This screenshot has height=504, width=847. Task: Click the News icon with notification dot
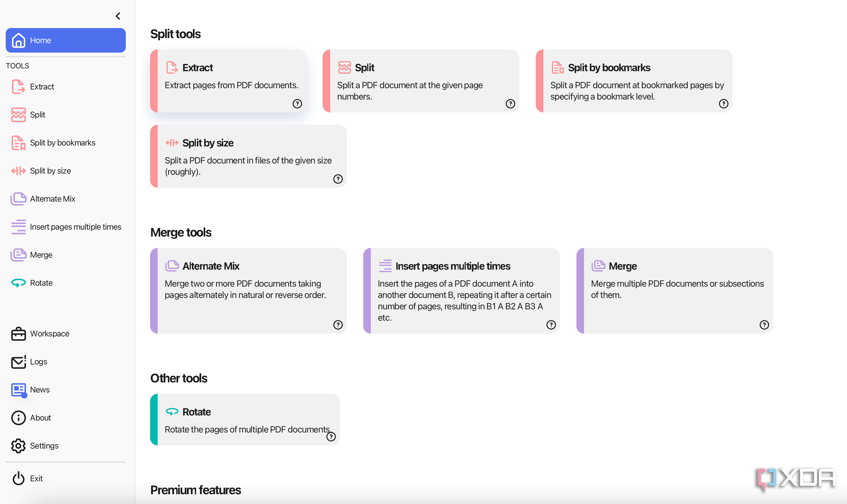(x=18, y=390)
